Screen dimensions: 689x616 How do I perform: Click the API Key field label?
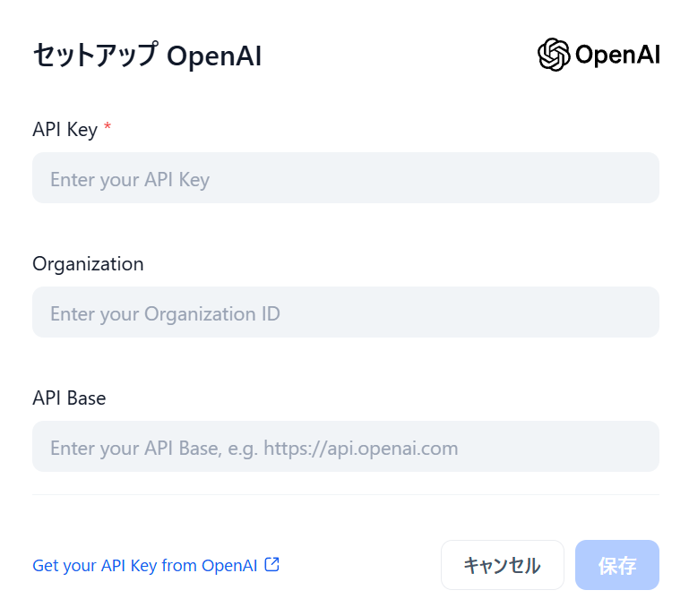click(65, 130)
